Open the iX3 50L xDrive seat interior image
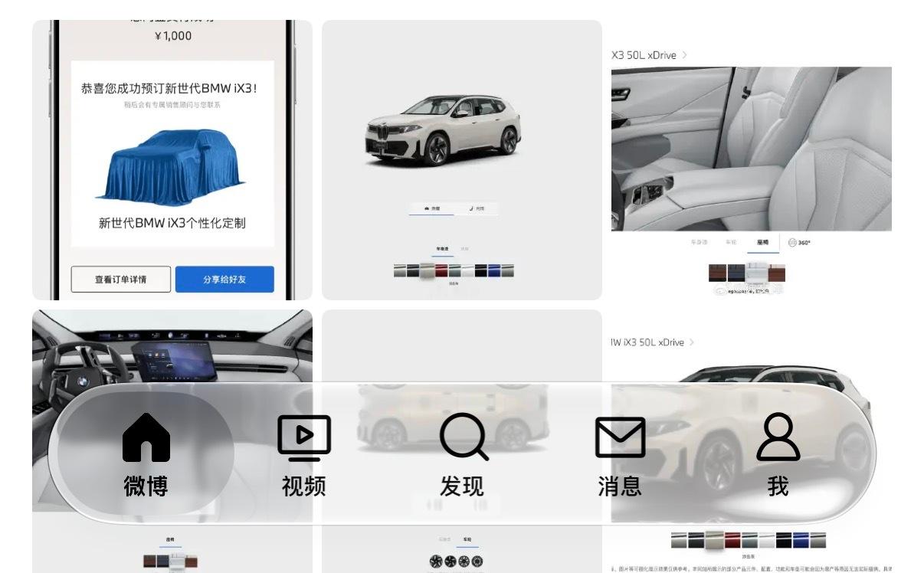The image size is (924, 573). (x=752, y=160)
